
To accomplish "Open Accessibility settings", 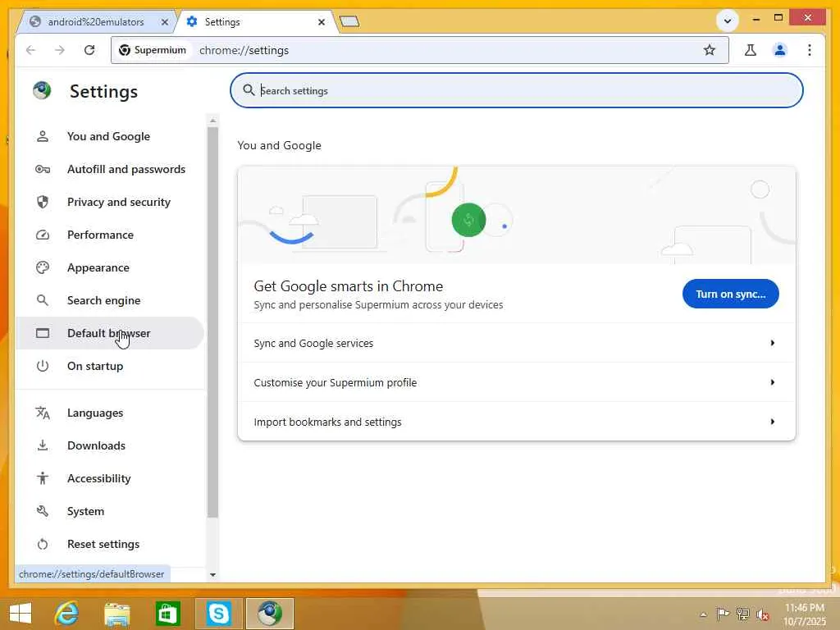I will pos(110,478).
